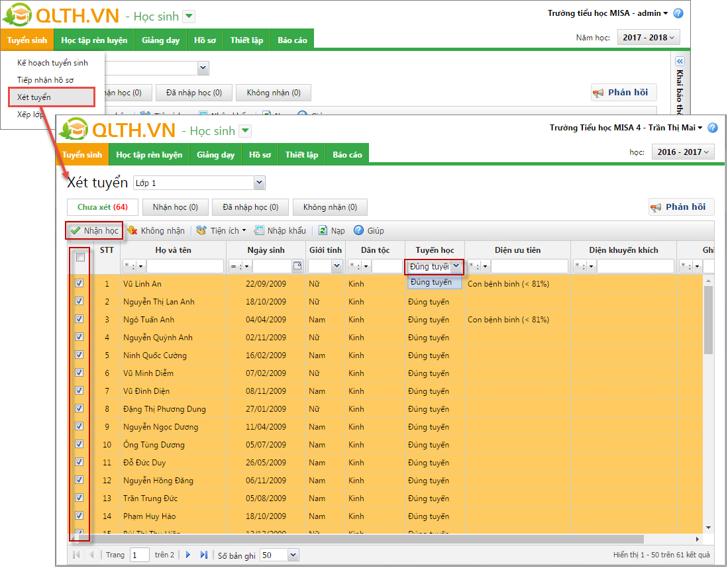This screenshot has width=728, height=568.
Task: Expand the Lớp 1 class dropdown
Action: (x=259, y=183)
